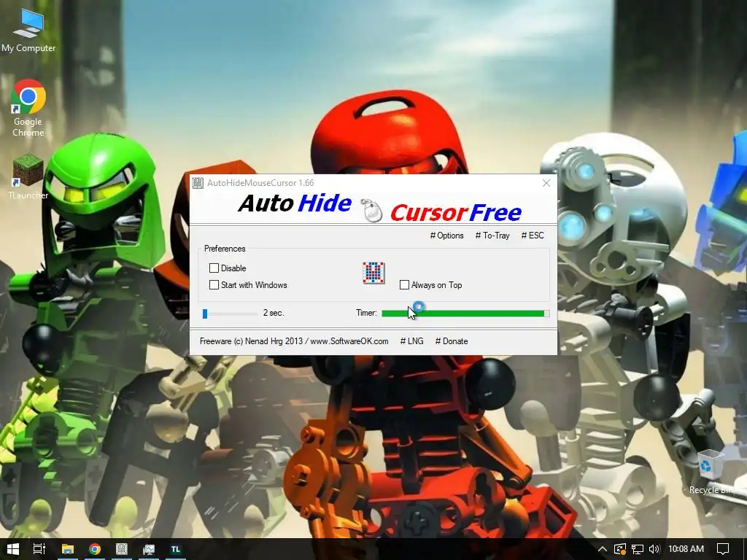The width and height of the screenshot is (747, 560).
Task: Check Start with Windows option
Action: pyautogui.click(x=214, y=285)
